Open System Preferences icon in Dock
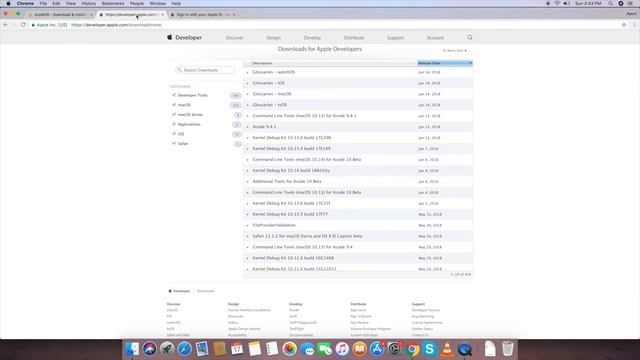 tap(395, 349)
